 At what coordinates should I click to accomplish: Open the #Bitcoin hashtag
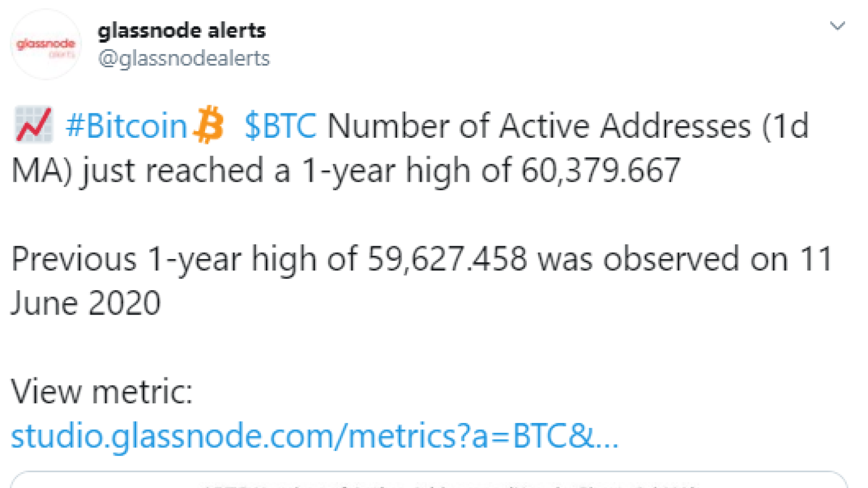pyautogui.click(x=126, y=126)
